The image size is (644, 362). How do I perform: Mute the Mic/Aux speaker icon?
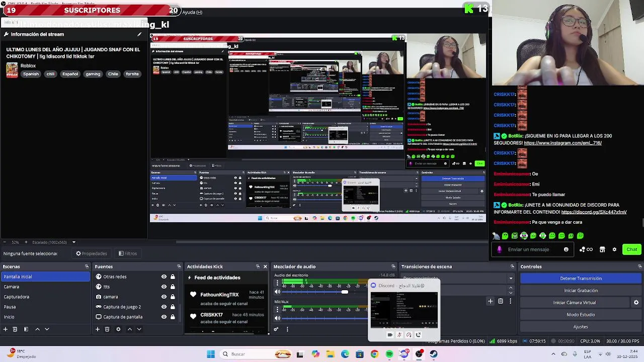[277, 318]
